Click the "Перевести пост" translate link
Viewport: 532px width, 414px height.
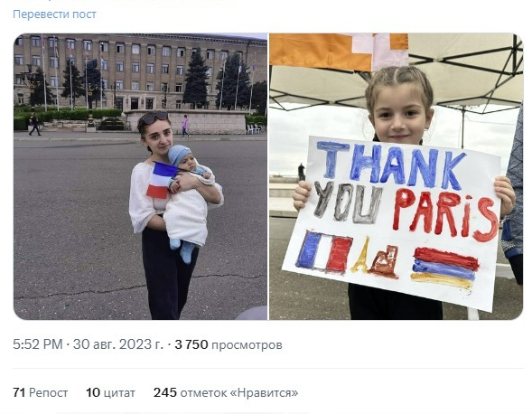click(54, 14)
